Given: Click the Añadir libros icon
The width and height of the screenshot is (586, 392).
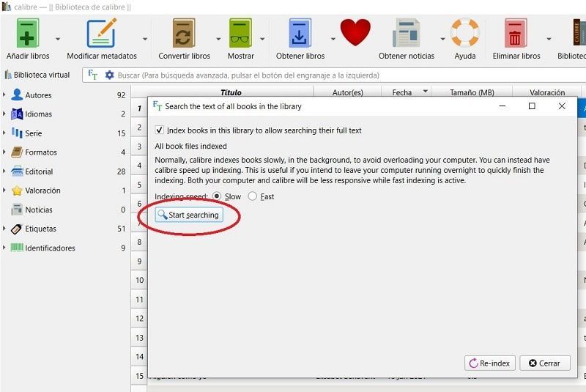Looking at the screenshot, I should [28, 34].
